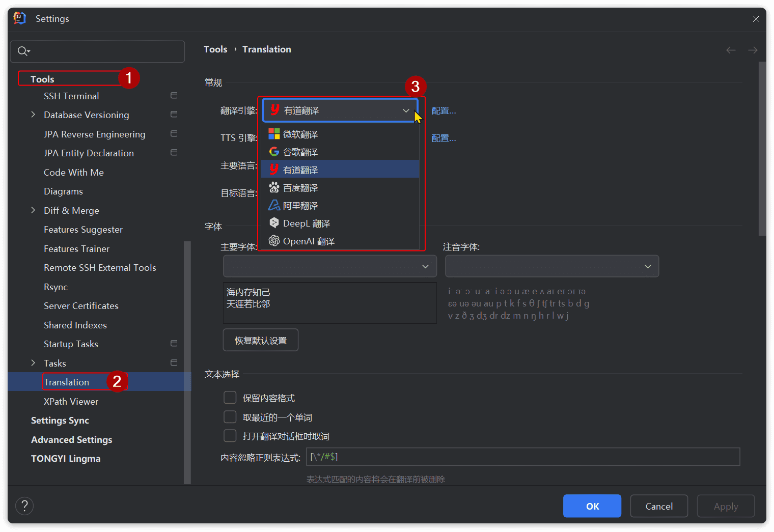Click settings search input field
The height and width of the screenshot is (532, 774).
(x=97, y=51)
